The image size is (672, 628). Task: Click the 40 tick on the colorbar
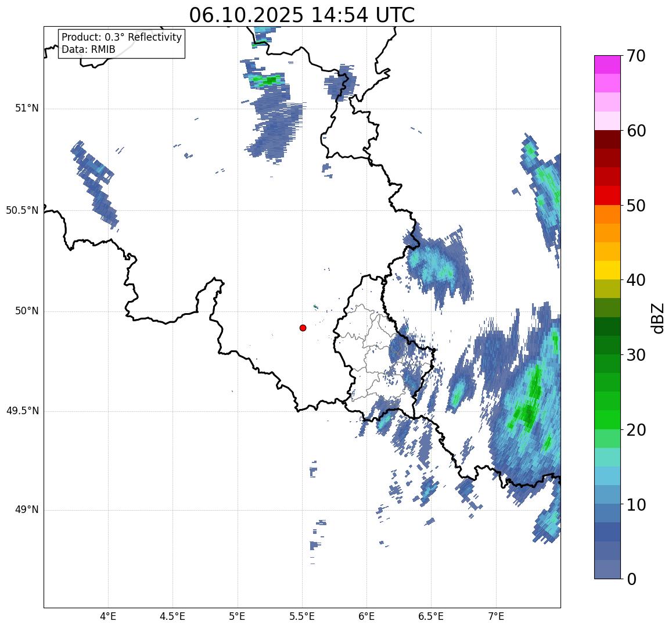click(636, 281)
